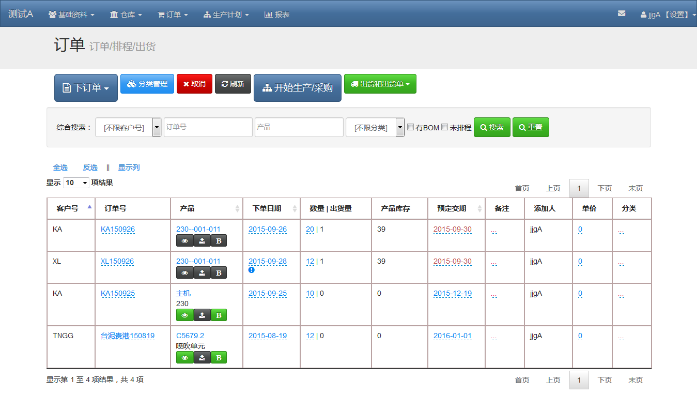
Task: Click the green B icon in the KA150925 row
Action: pos(219,315)
